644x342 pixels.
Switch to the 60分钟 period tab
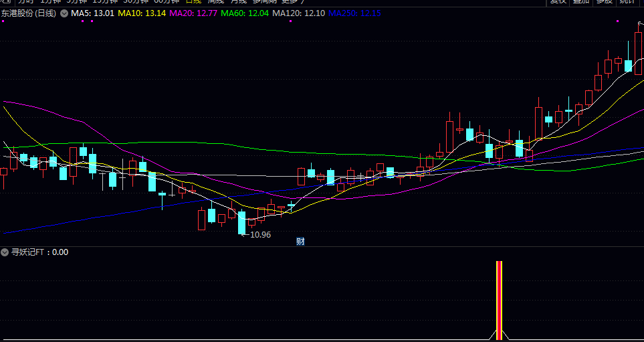click(167, 1)
